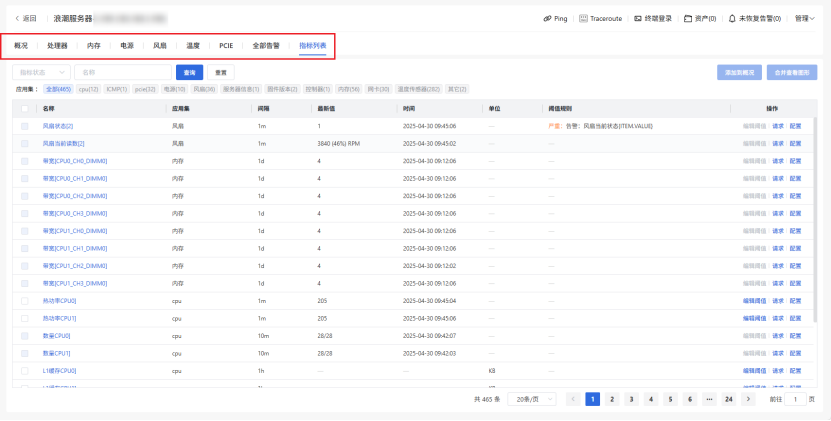831x421 pixels.
Task: Click the 名称 search input field
Action: pyautogui.click(x=123, y=72)
